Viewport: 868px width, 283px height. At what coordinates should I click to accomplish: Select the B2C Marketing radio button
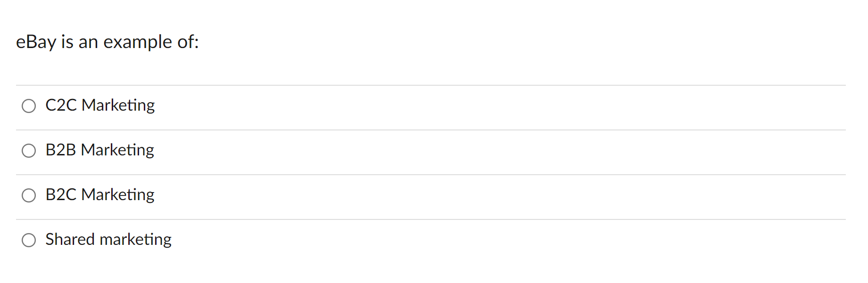pyautogui.click(x=29, y=195)
